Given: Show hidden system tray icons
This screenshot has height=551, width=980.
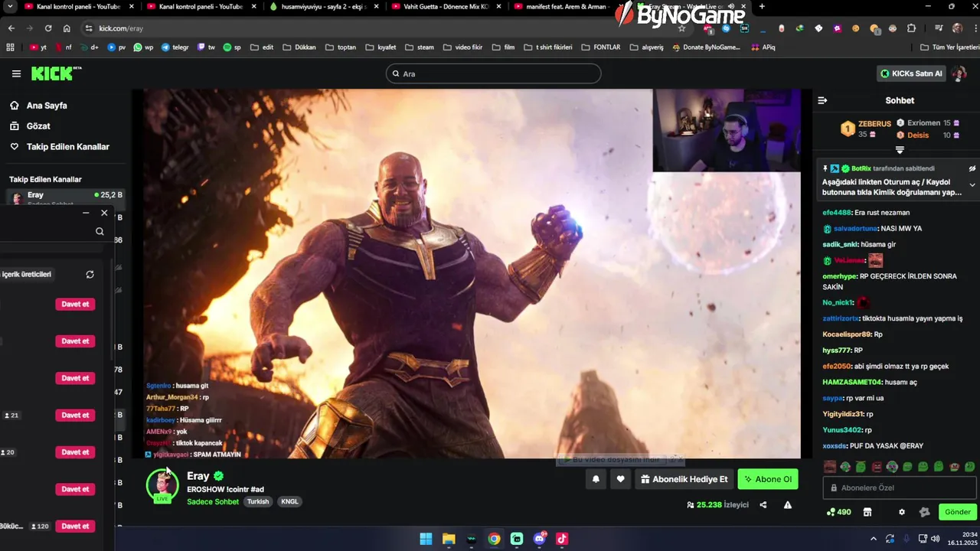Looking at the screenshot, I should click(x=873, y=539).
